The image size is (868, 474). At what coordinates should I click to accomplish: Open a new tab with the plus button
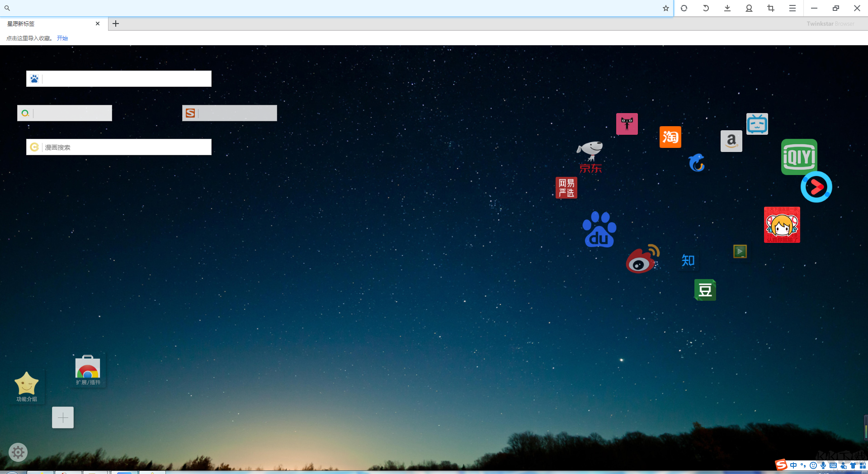pyautogui.click(x=116, y=24)
